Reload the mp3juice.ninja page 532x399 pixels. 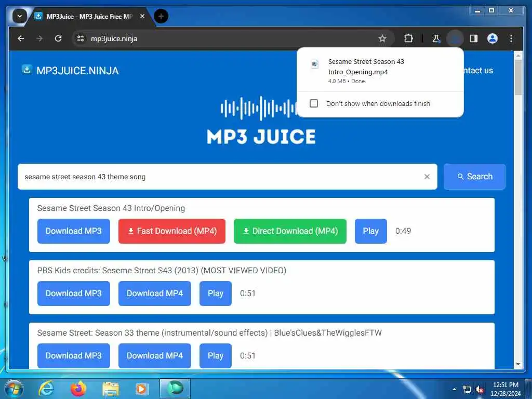tap(58, 38)
